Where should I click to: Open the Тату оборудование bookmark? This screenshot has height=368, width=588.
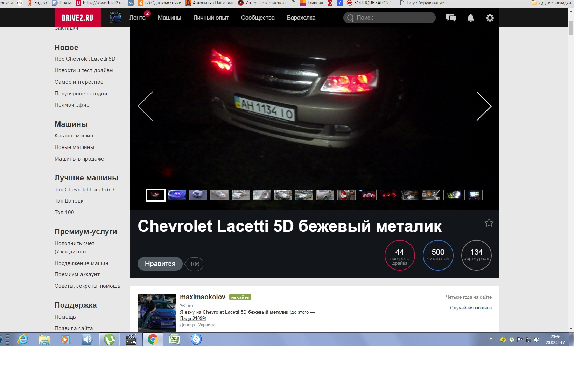pos(423,3)
